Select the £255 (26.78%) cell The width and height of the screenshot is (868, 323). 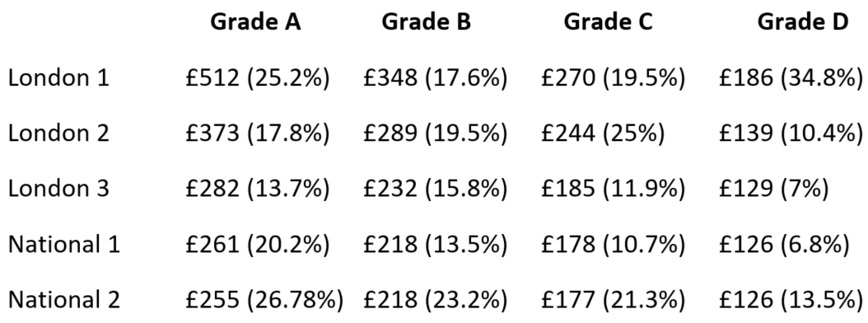pyautogui.click(x=264, y=300)
